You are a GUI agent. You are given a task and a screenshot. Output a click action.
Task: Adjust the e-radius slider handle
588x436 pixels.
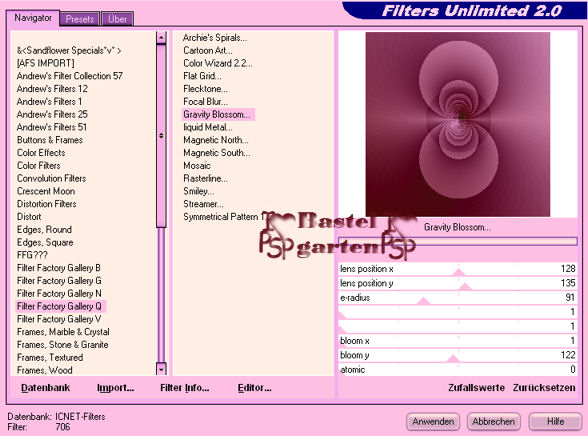click(424, 301)
